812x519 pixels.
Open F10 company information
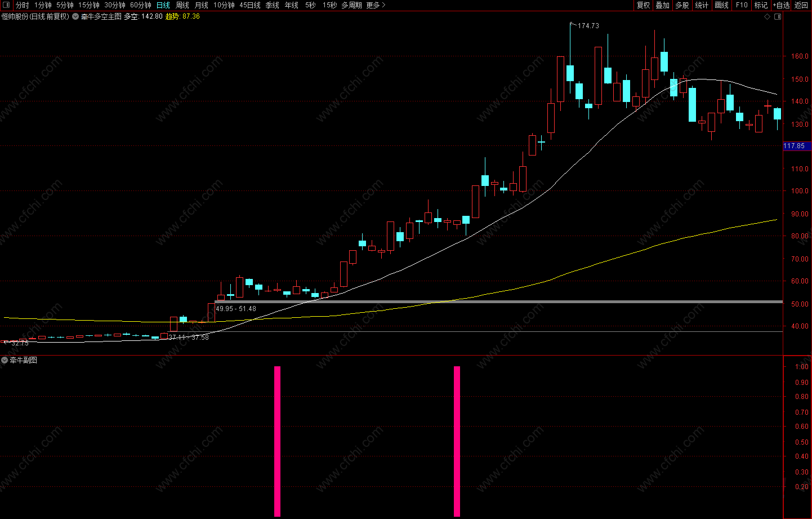point(742,5)
